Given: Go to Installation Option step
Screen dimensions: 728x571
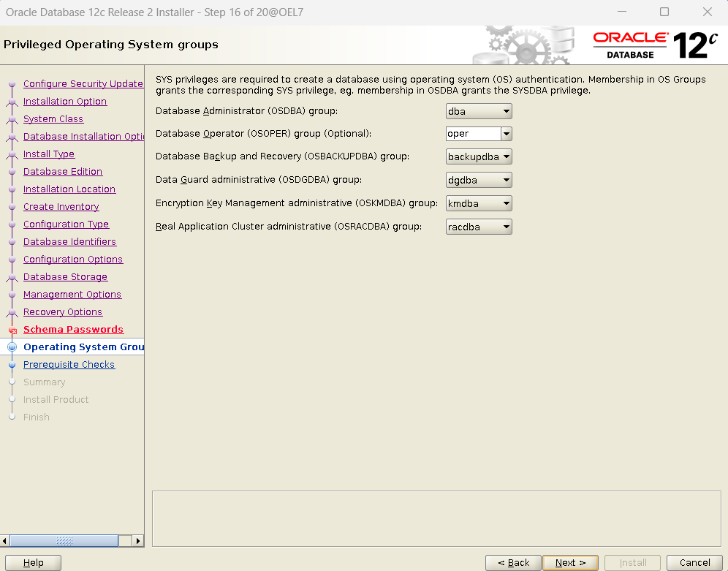Looking at the screenshot, I should (65, 101).
